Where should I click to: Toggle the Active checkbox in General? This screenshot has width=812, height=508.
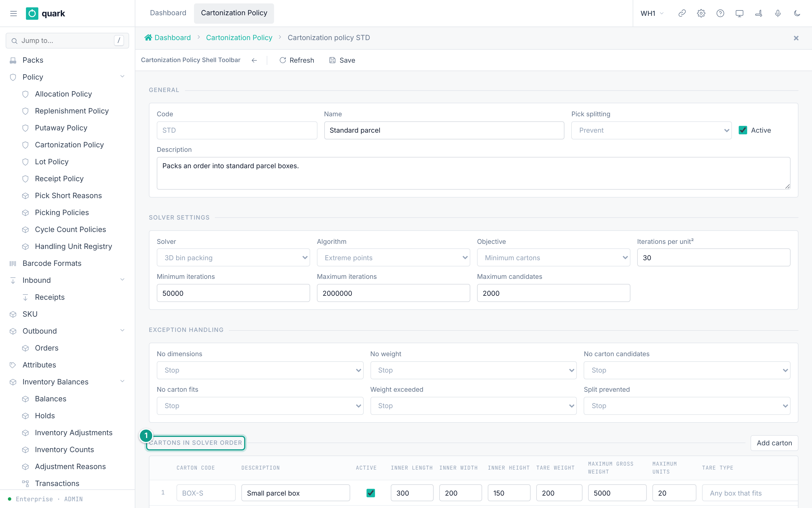click(743, 130)
